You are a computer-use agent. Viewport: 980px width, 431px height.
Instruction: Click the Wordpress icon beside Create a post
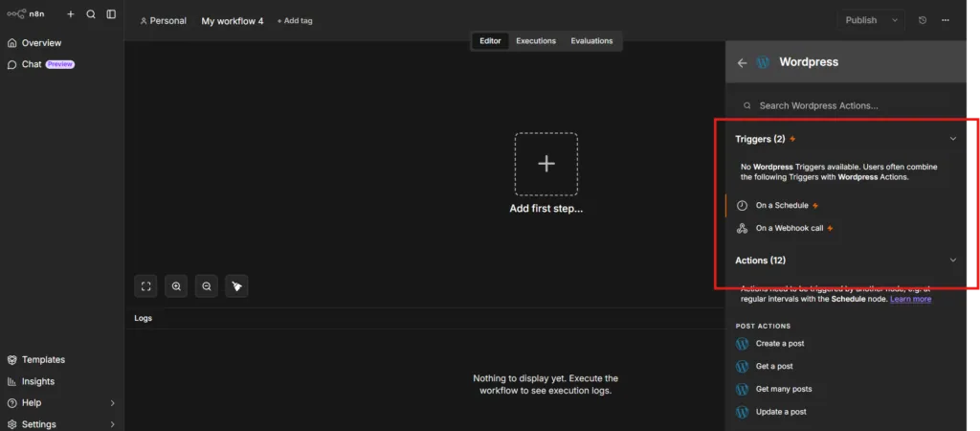(742, 344)
